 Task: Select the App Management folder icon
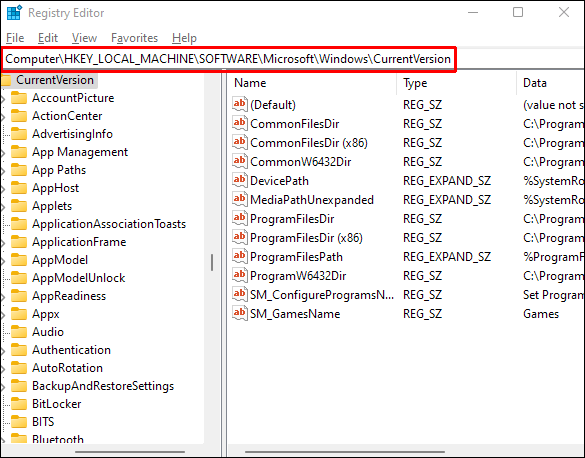point(19,152)
